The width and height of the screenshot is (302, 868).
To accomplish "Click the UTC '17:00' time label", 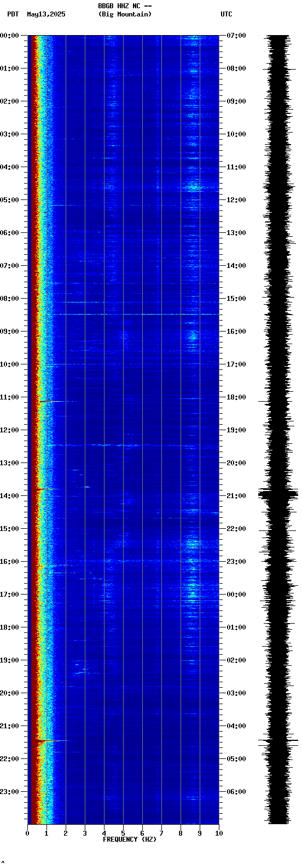I will [236, 364].
